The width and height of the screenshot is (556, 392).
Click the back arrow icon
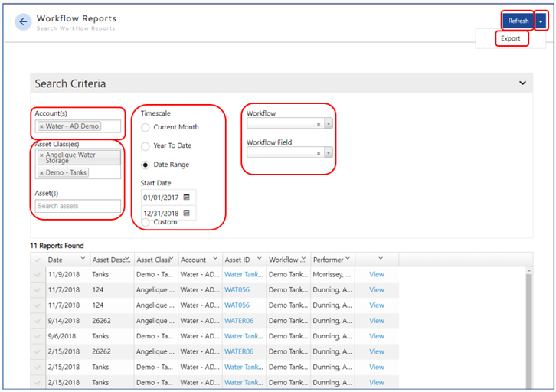(x=23, y=22)
